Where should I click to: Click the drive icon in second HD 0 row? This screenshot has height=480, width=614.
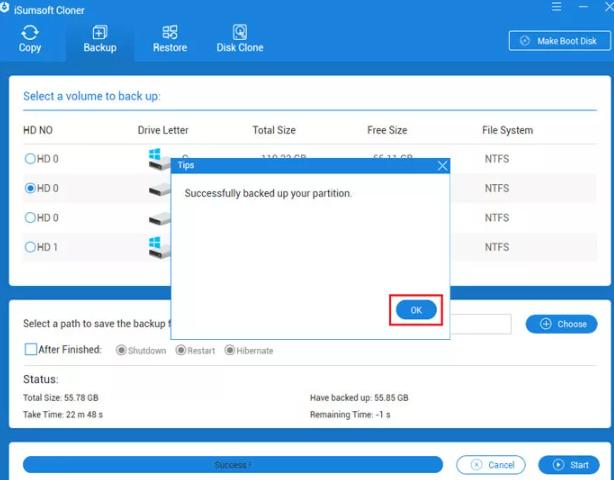(159, 189)
